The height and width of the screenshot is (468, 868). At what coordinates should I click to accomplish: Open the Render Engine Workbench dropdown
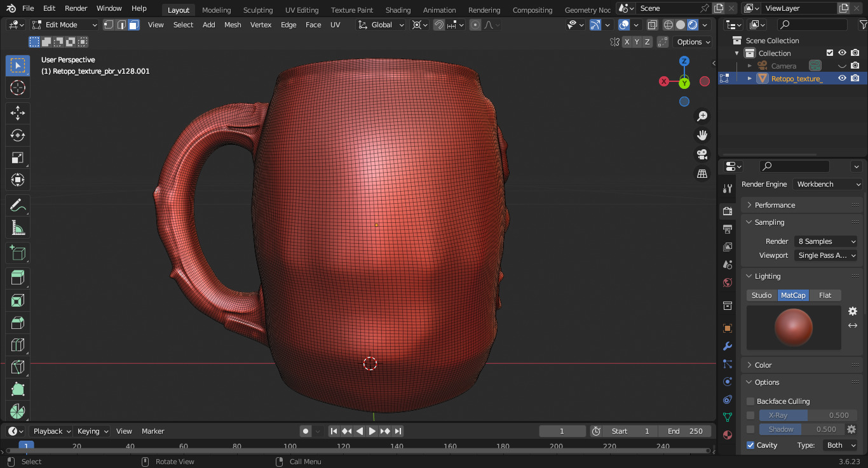tap(828, 184)
